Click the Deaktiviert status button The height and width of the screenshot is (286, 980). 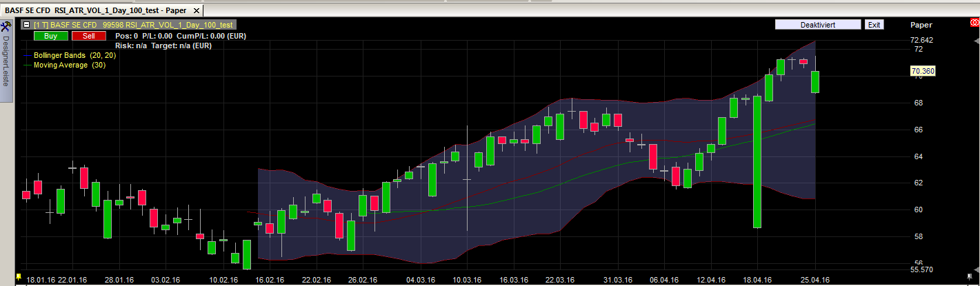point(818,25)
